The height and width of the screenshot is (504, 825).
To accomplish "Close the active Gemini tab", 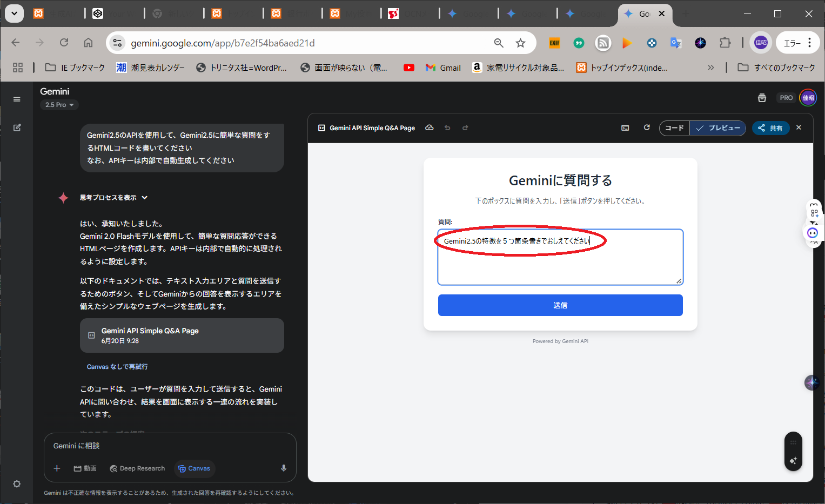I will click(661, 14).
